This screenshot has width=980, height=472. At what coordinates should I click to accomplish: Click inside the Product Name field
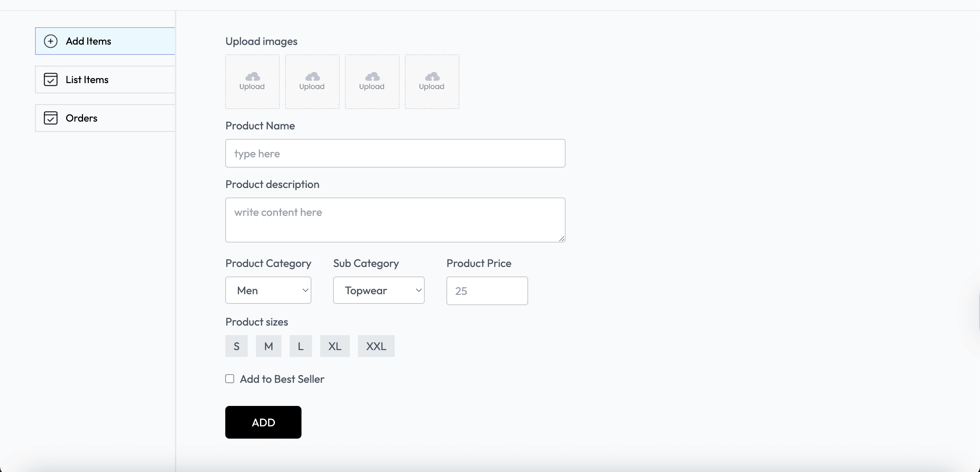pos(395,153)
